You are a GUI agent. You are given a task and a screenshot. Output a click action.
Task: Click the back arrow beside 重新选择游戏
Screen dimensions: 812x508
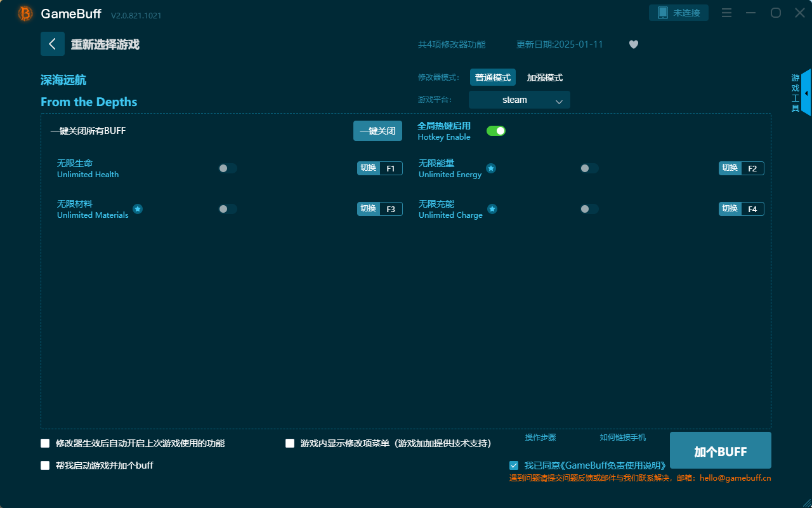pyautogui.click(x=53, y=44)
